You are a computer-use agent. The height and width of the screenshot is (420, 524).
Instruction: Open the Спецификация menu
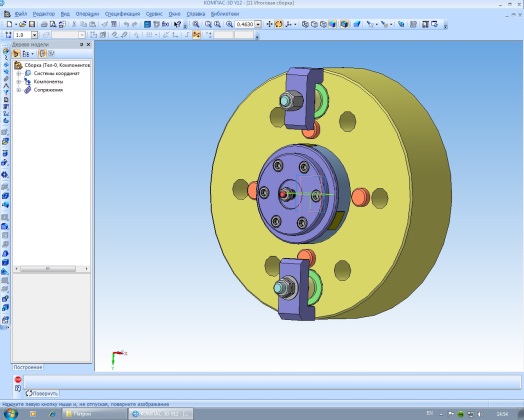(122, 14)
